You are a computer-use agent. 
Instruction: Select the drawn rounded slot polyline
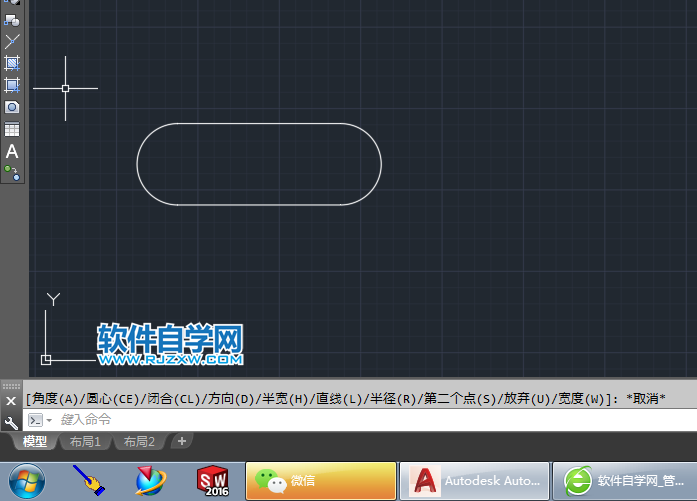tap(259, 124)
